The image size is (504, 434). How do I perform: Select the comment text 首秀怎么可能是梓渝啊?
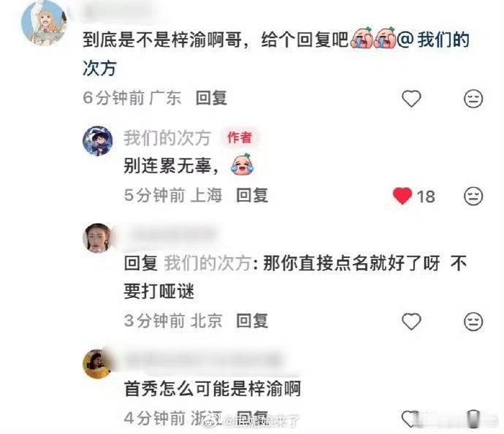coord(213,389)
